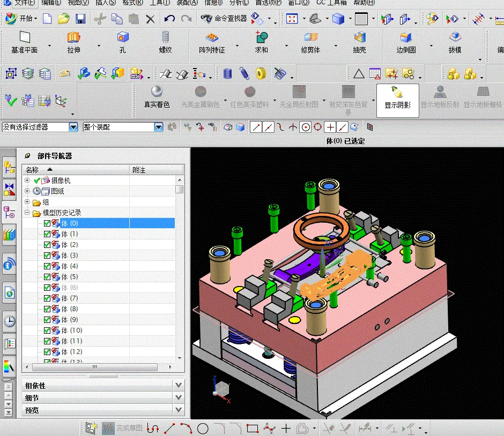Open the 编辑 menu
Viewport: 504px width, 436px height.
51,3
